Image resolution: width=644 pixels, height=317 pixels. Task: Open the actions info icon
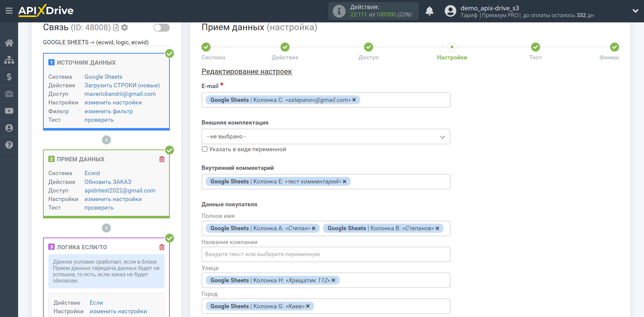(339, 11)
